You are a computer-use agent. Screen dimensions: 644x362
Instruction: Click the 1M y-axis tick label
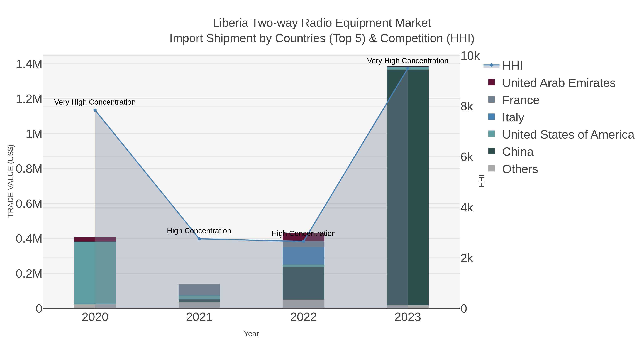(34, 134)
